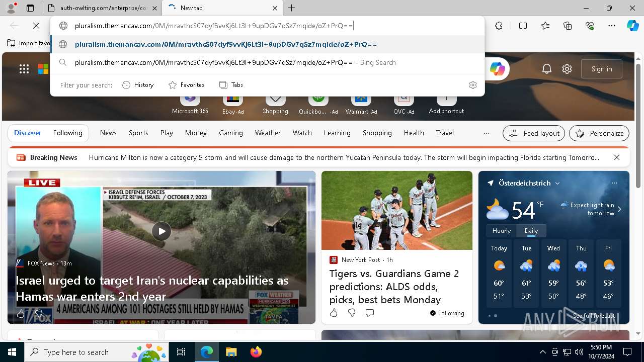Filter address bar suggestions by Favorites
This screenshot has height=362, width=644.
pos(186,85)
